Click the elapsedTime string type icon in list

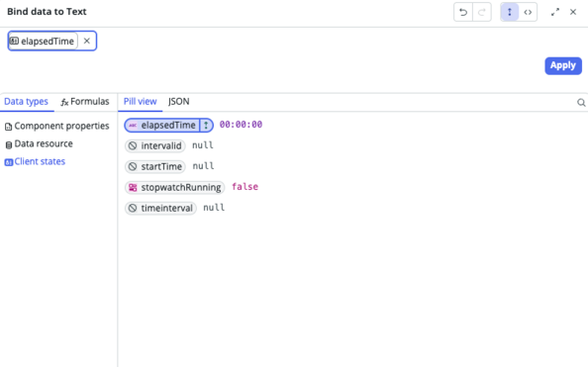tap(133, 126)
